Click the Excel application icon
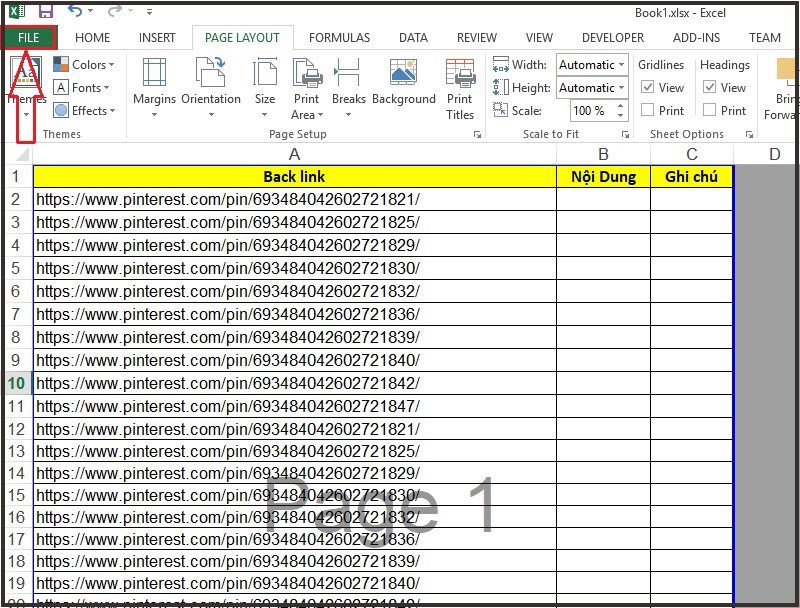 (17, 11)
